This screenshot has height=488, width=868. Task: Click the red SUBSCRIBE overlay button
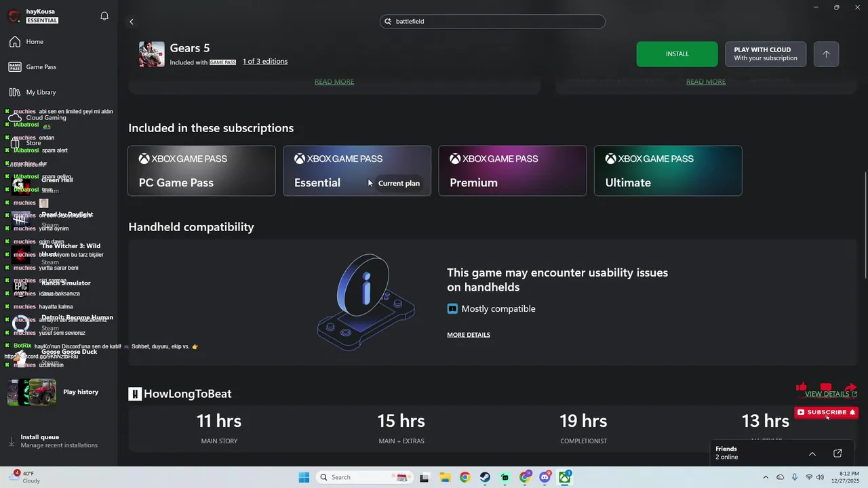826,412
